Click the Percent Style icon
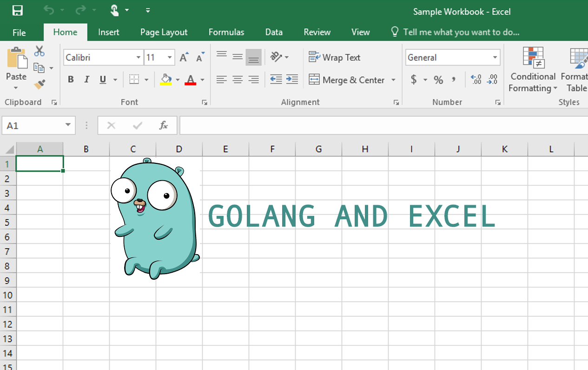The height and width of the screenshot is (370, 588). click(438, 79)
